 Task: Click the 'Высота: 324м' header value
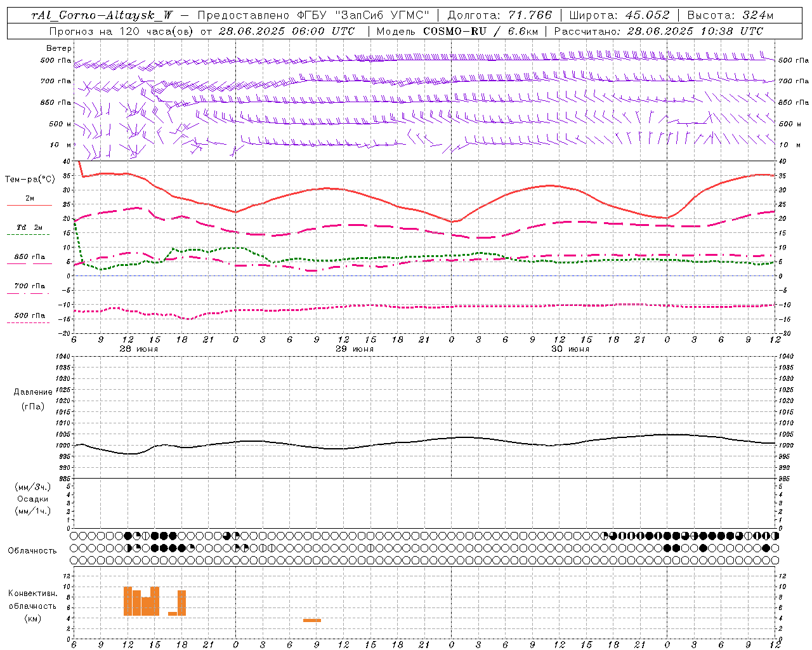point(730,15)
